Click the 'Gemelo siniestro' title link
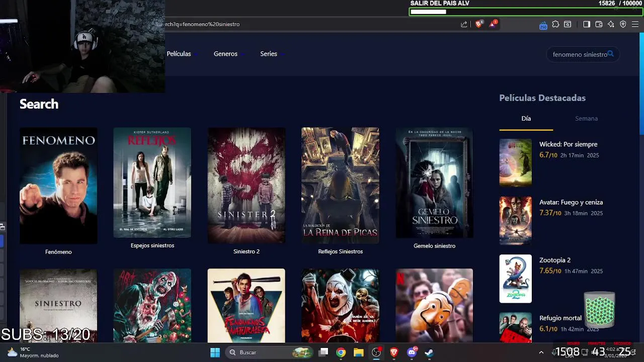The image size is (644, 362). click(x=434, y=246)
